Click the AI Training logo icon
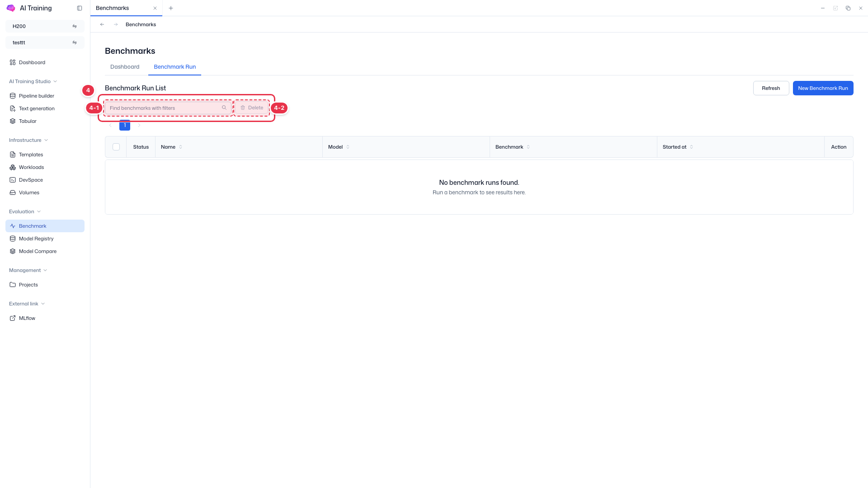Screen dimensions: 868x488 [x=11, y=8]
